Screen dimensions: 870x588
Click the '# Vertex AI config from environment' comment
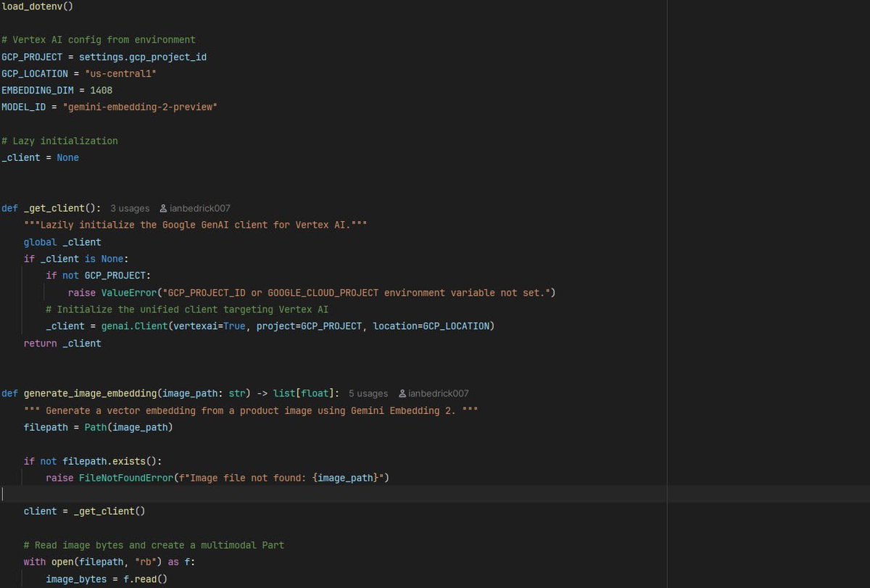point(99,40)
